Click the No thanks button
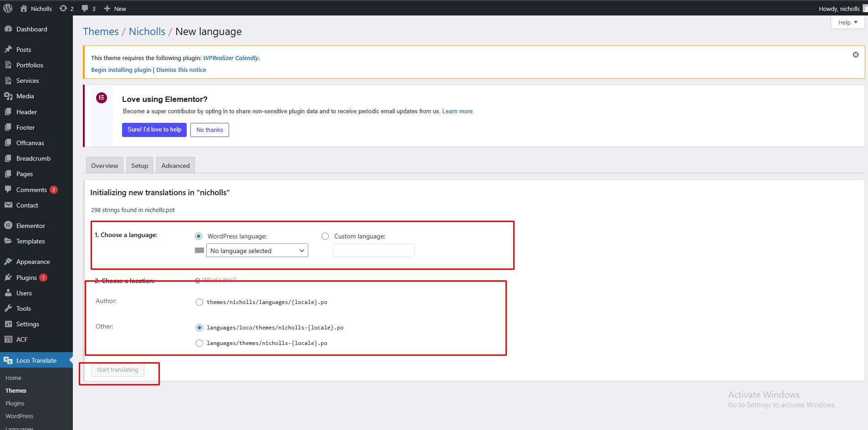Image resolution: width=868 pixels, height=430 pixels. tap(209, 130)
